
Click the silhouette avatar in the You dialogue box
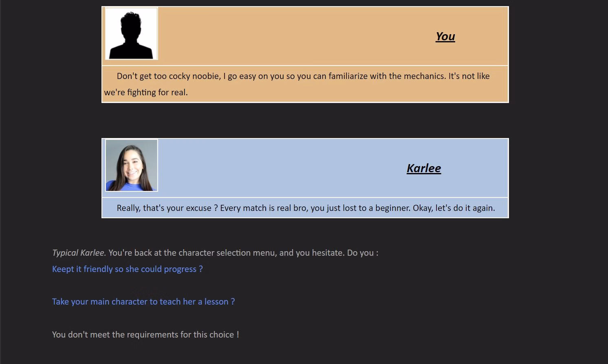coord(131,33)
